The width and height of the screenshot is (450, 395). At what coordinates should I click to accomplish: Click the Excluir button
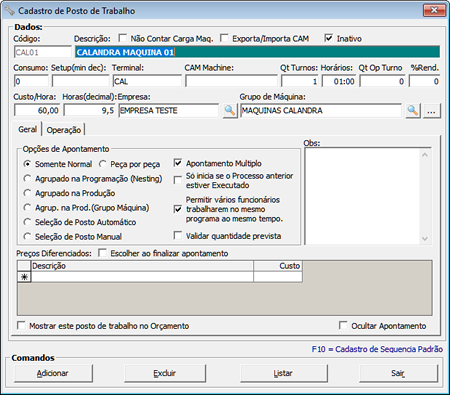(165, 373)
